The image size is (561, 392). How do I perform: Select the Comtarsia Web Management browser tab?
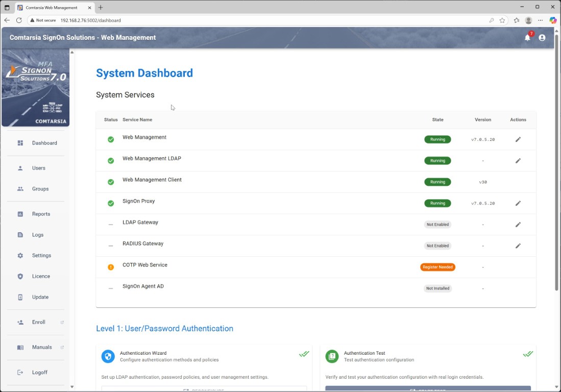(53, 7)
